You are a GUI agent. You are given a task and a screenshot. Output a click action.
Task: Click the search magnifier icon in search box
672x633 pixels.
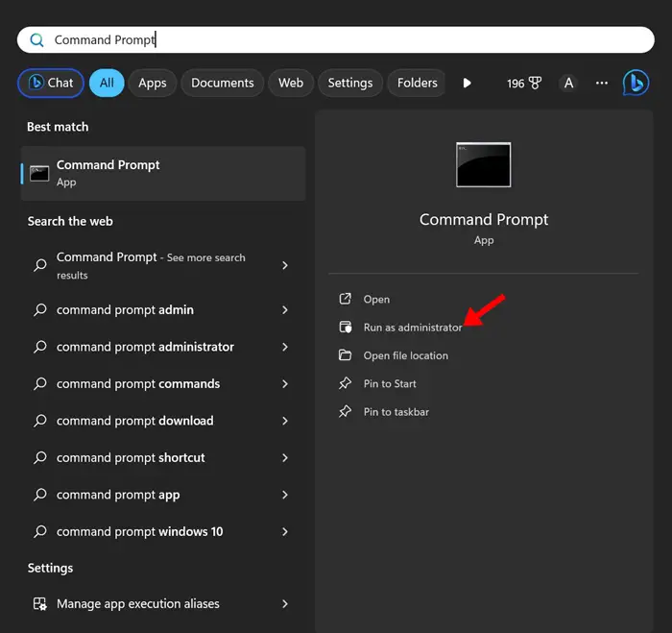click(x=36, y=40)
